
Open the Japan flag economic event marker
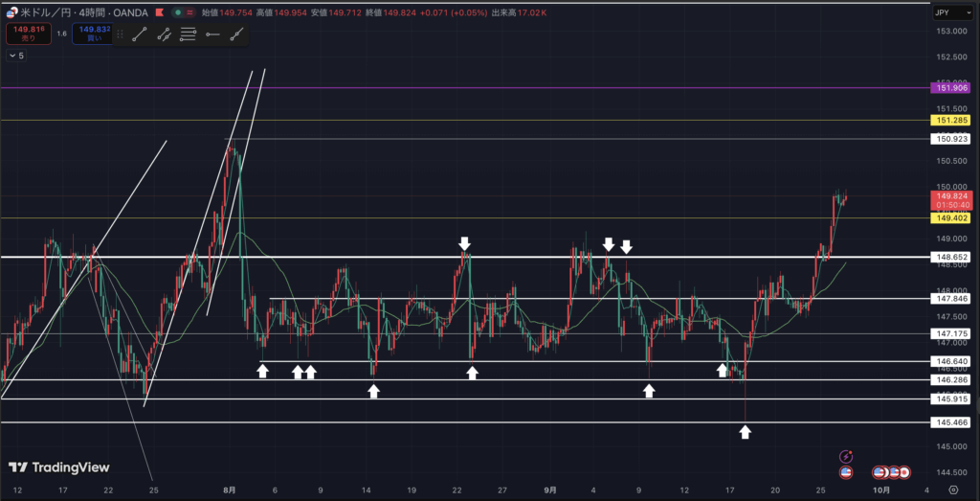click(902, 472)
